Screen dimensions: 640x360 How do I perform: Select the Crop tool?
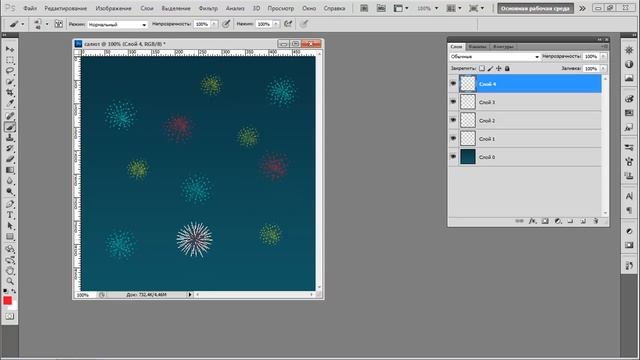10,93
